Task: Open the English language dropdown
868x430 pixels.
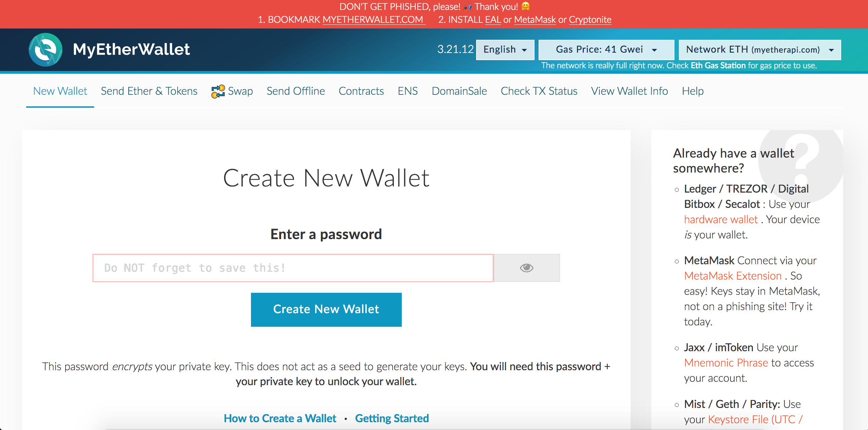Action: tap(505, 50)
